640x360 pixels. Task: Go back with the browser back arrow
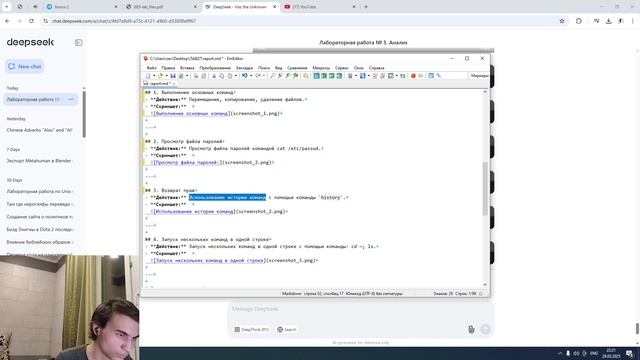(x=8, y=21)
